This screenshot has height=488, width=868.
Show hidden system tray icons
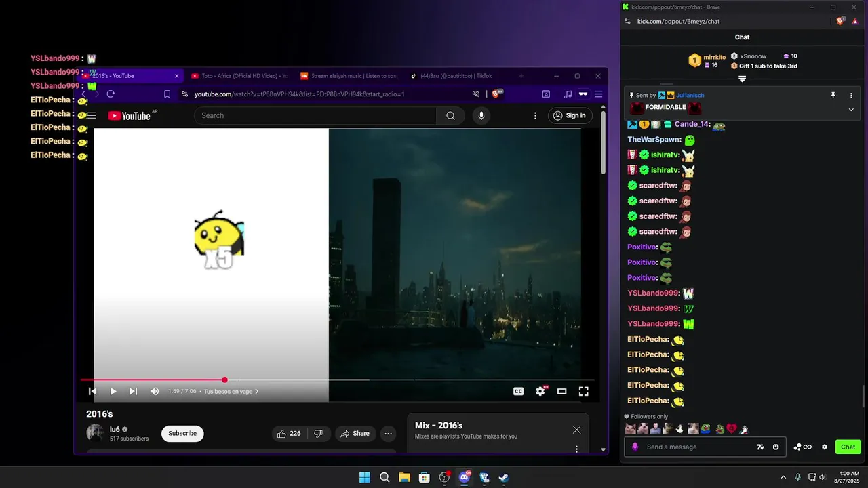pyautogui.click(x=783, y=477)
